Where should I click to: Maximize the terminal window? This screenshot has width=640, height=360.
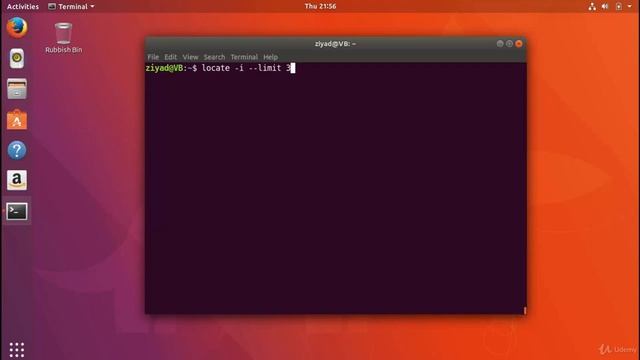509,44
